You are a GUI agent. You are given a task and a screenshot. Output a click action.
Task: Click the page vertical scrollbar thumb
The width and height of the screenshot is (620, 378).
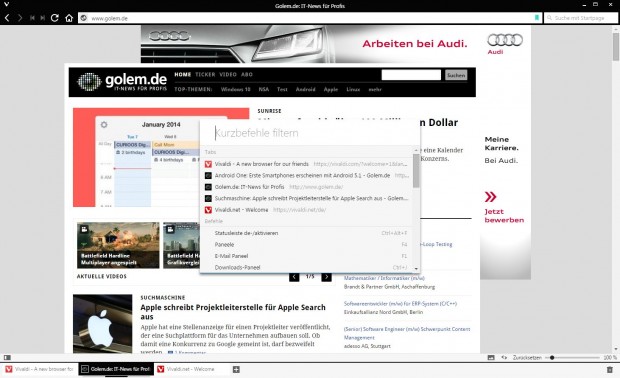616,47
